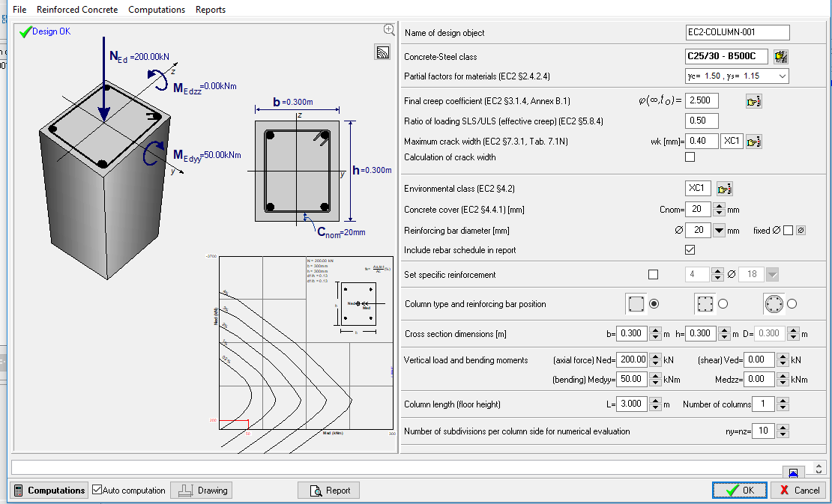Open the File menu

pyautogui.click(x=19, y=10)
